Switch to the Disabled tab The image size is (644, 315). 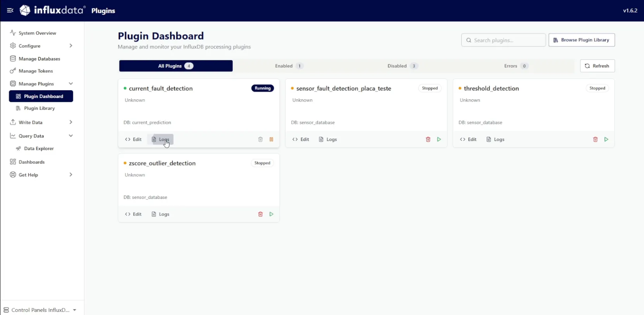pos(402,66)
